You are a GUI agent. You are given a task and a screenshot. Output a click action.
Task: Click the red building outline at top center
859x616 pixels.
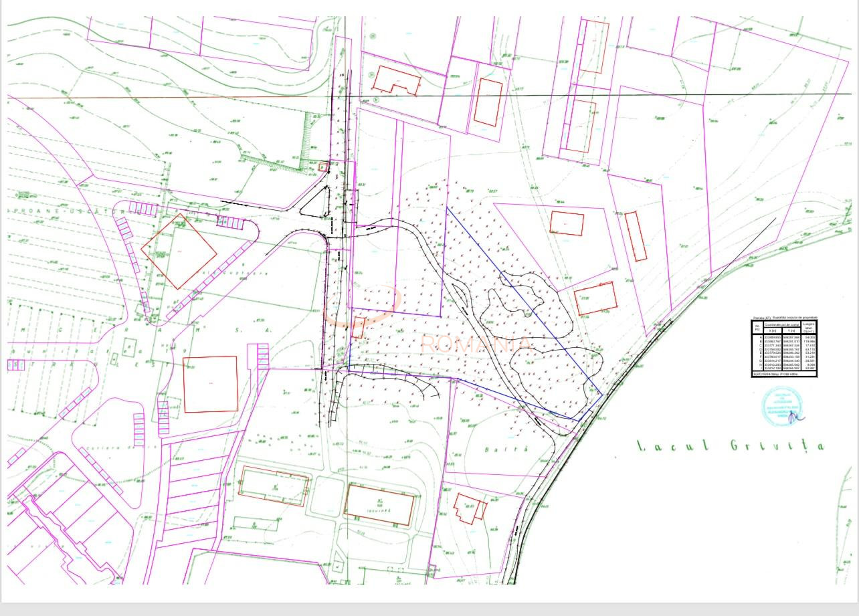click(x=396, y=81)
